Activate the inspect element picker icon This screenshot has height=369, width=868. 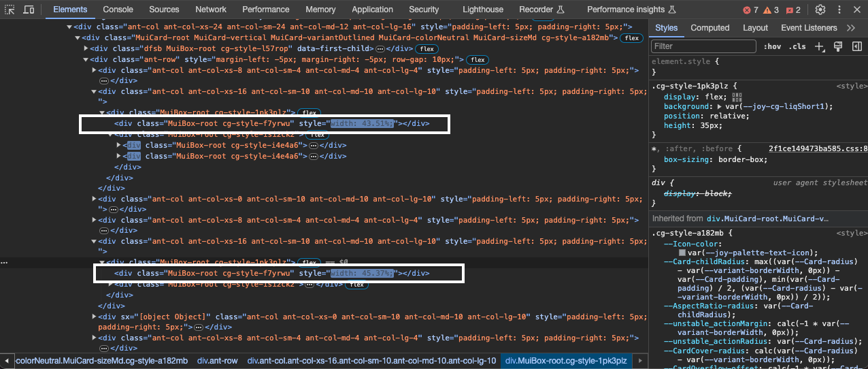click(10, 10)
